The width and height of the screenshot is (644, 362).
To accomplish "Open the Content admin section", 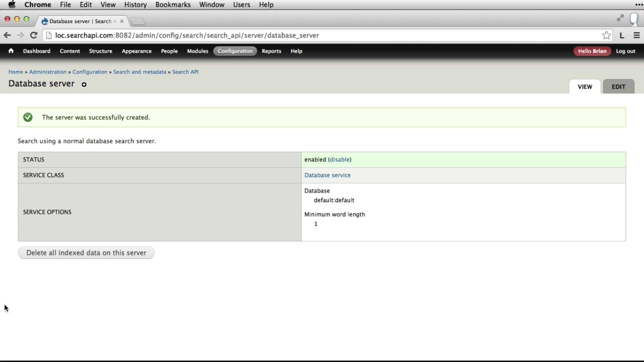I will (70, 51).
